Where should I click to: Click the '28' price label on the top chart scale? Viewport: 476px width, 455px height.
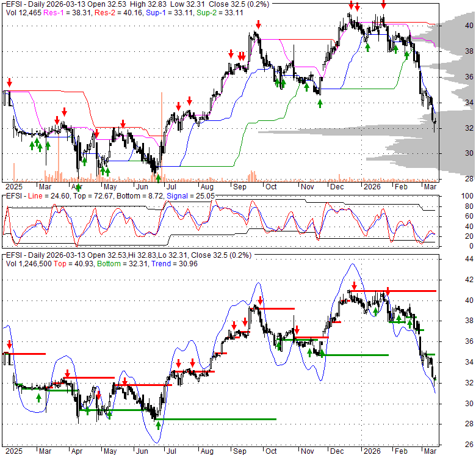tap(469, 179)
